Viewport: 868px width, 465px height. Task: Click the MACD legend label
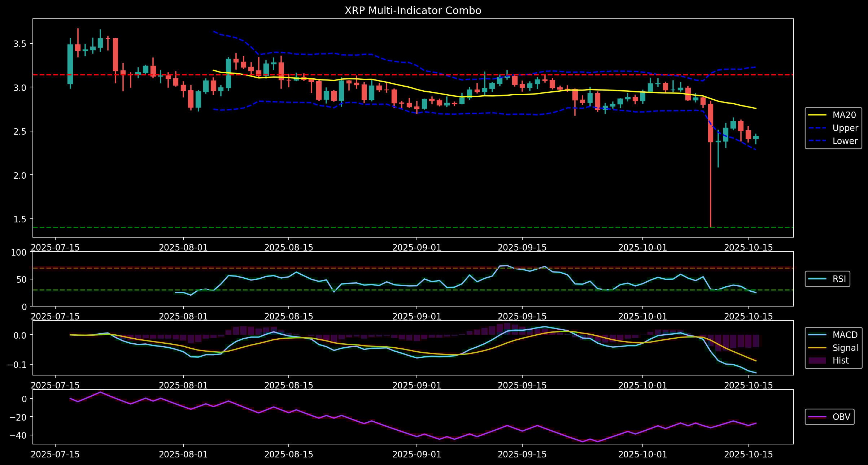pos(845,335)
